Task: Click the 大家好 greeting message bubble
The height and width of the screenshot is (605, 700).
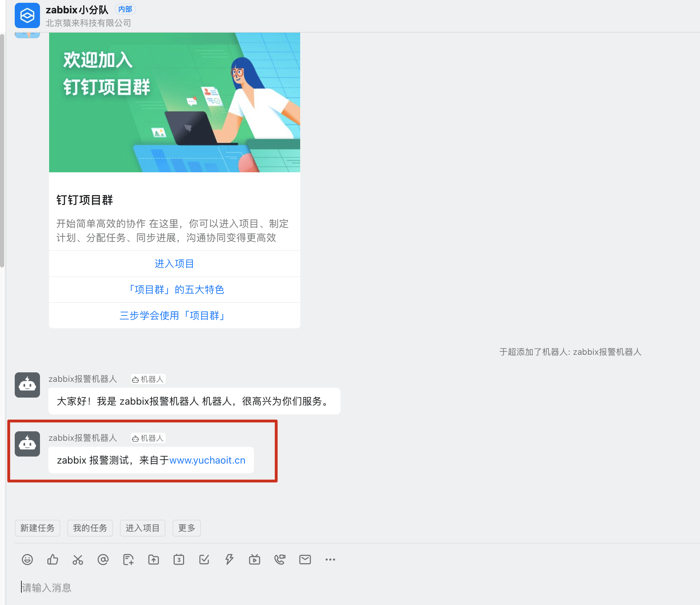Action: pos(194,401)
